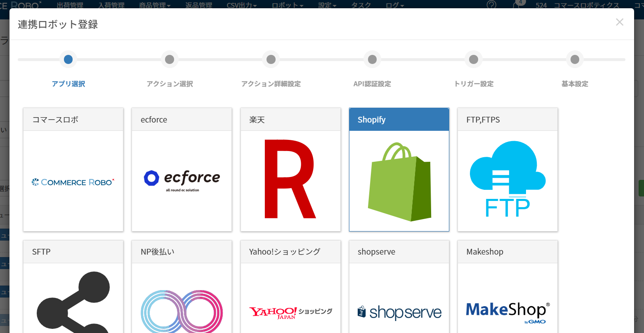This screenshot has width=644, height=333.
Task: Click the SFTP card title
Action: point(41,252)
